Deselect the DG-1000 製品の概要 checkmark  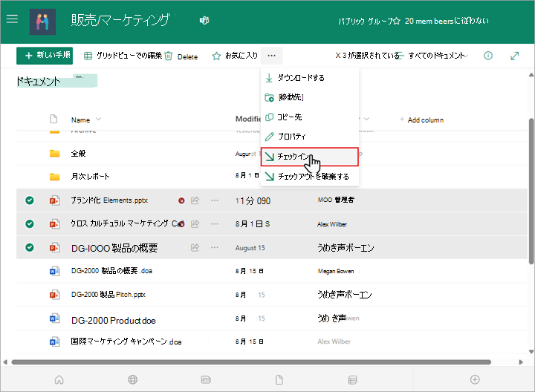[30, 247]
